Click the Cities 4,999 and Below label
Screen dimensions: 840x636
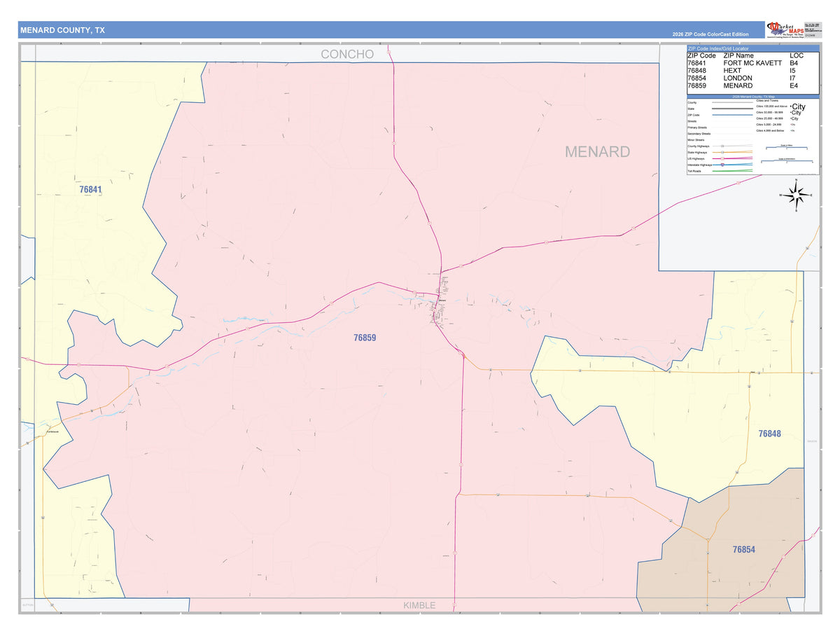pos(770,130)
